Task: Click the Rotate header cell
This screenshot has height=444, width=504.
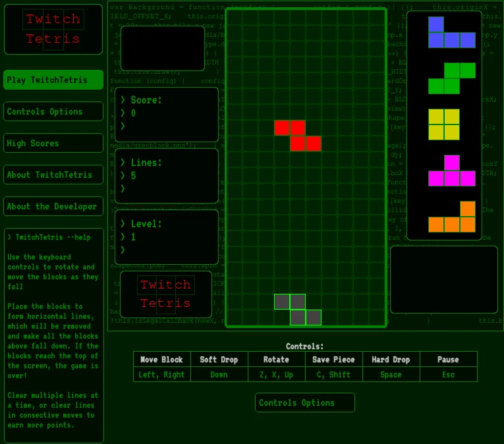Action: [277, 360]
